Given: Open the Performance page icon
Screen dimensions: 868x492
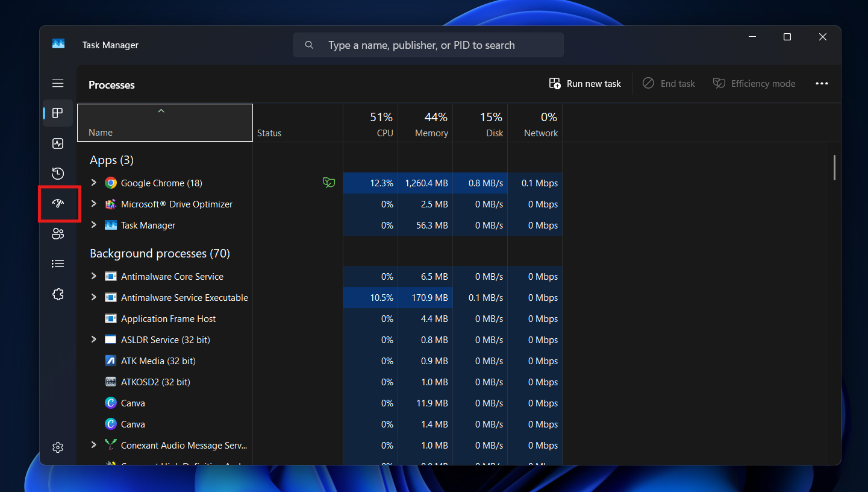Looking at the screenshot, I should tap(58, 143).
